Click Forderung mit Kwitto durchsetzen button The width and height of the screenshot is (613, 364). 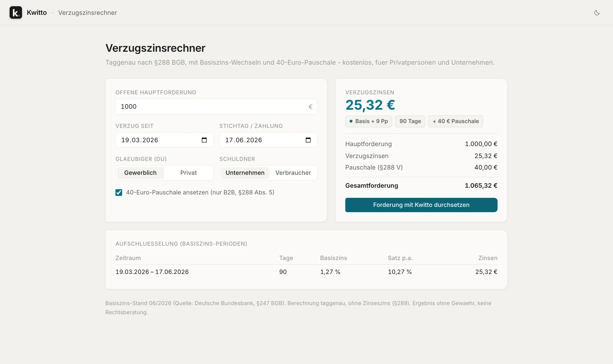[421, 205]
